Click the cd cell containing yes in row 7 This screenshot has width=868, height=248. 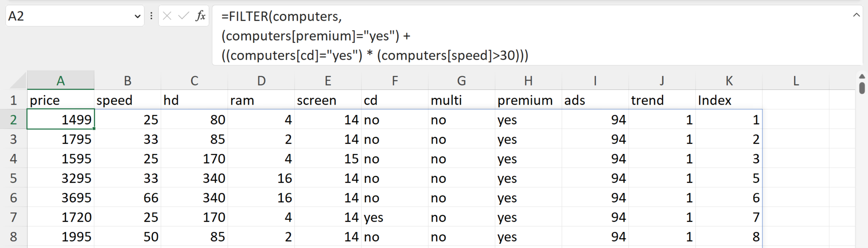pyautogui.click(x=394, y=217)
